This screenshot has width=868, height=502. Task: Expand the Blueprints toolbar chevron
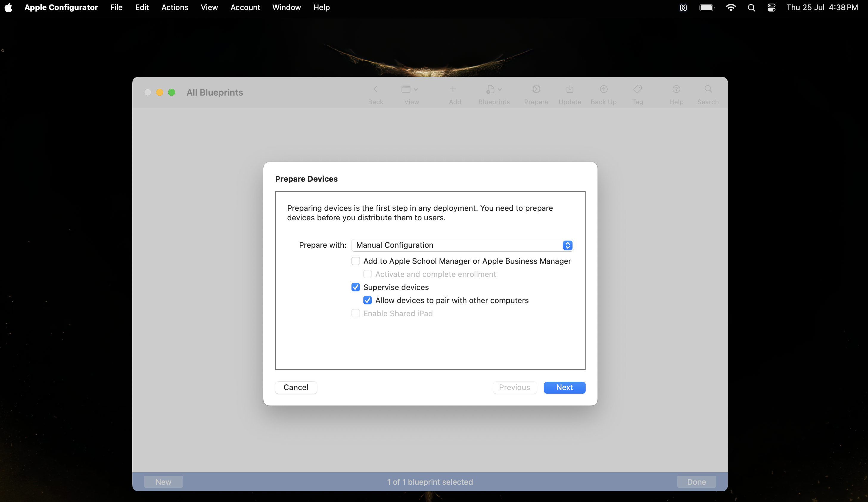500,90
